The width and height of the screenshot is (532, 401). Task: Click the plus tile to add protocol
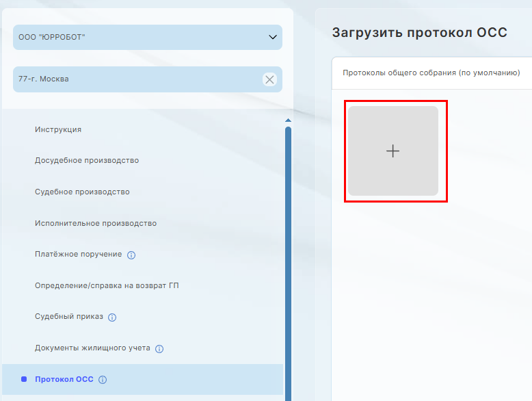point(393,151)
